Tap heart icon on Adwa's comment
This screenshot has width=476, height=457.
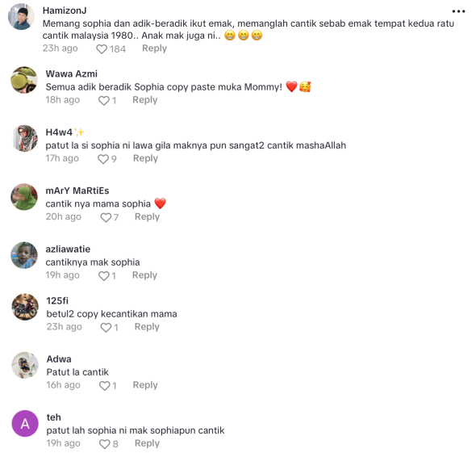click(x=105, y=386)
